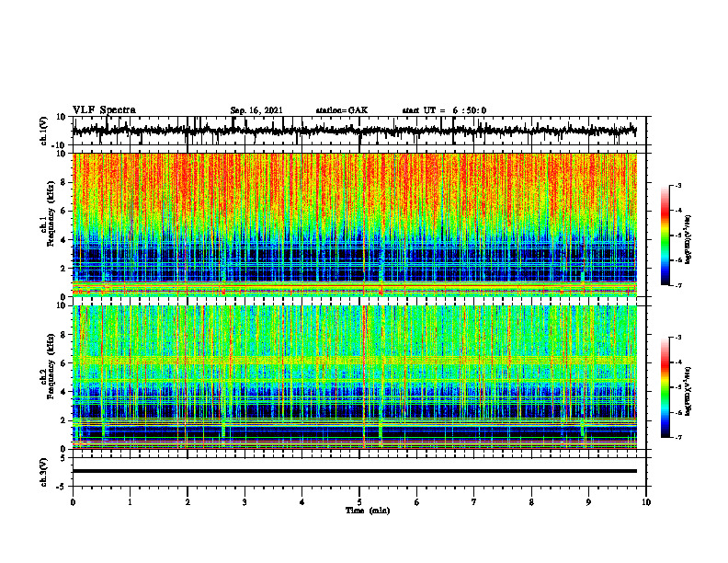
Task: Click the "2" kHz tick on ch.2 spectrogram
Action: point(64,420)
